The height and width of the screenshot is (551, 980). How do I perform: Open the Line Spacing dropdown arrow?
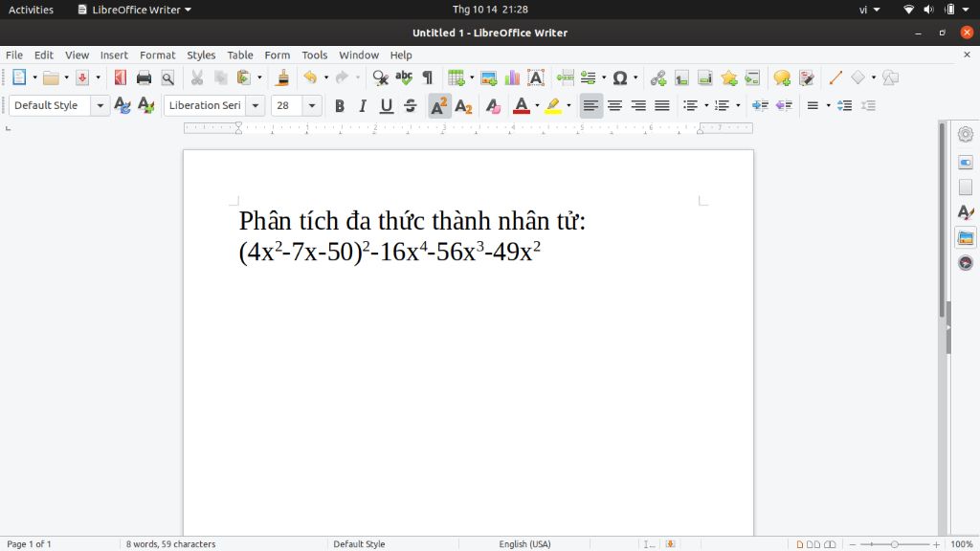pyautogui.click(x=828, y=105)
